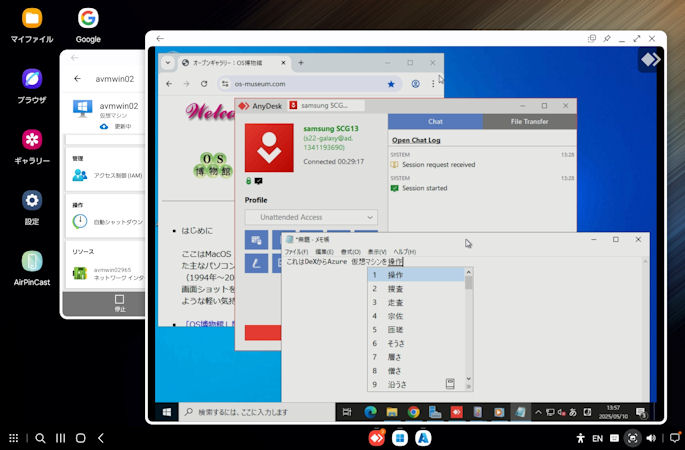Screen dimensions: 685x450
Task: Open the remote Windows notification center
Action: (641, 412)
